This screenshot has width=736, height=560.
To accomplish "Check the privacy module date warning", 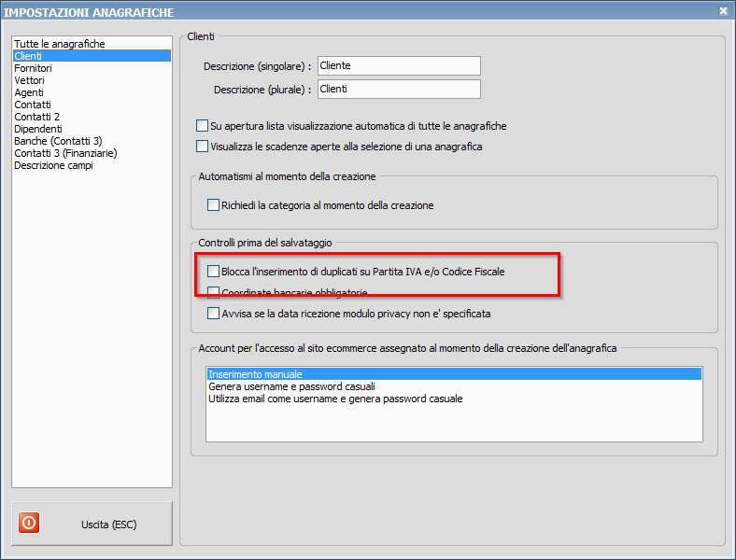I will click(213, 314).
